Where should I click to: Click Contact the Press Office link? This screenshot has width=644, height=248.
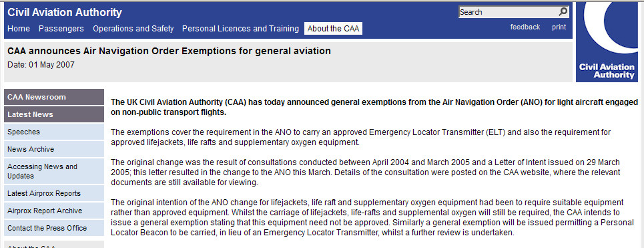[x=54, y=228]
